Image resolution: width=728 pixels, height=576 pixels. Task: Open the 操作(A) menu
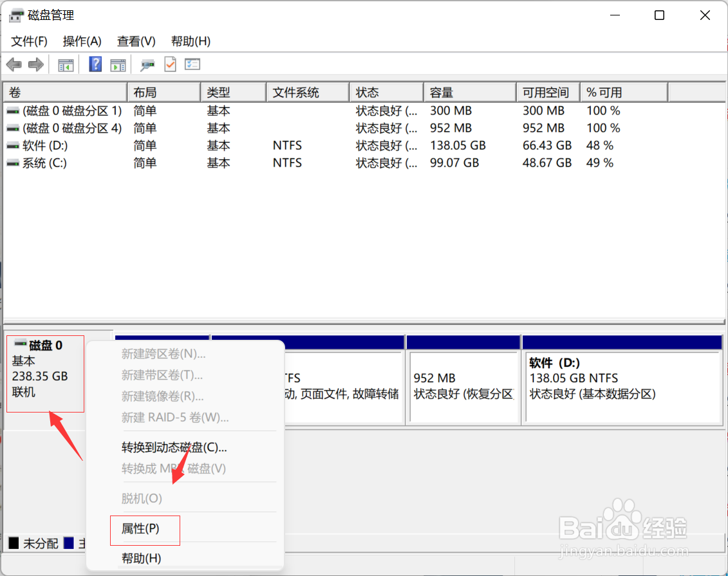click(81, 41)
